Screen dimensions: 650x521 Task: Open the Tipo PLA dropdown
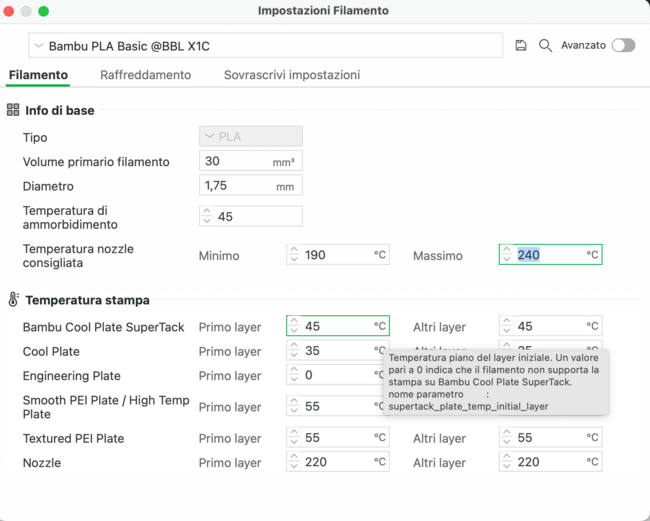point(250,137)
